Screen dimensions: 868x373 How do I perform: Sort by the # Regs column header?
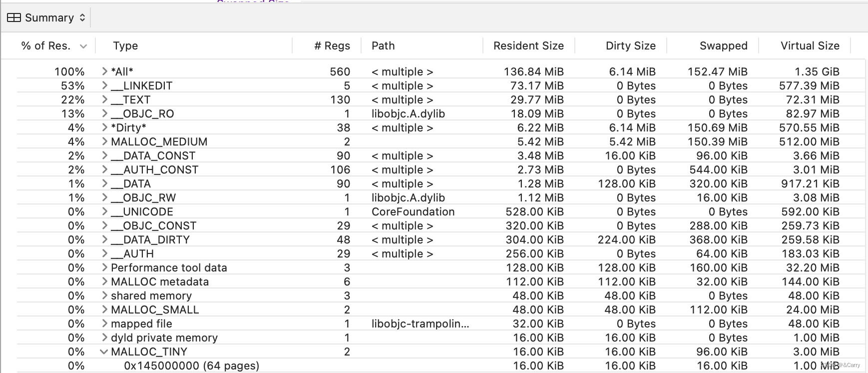(x=332, y=46)
